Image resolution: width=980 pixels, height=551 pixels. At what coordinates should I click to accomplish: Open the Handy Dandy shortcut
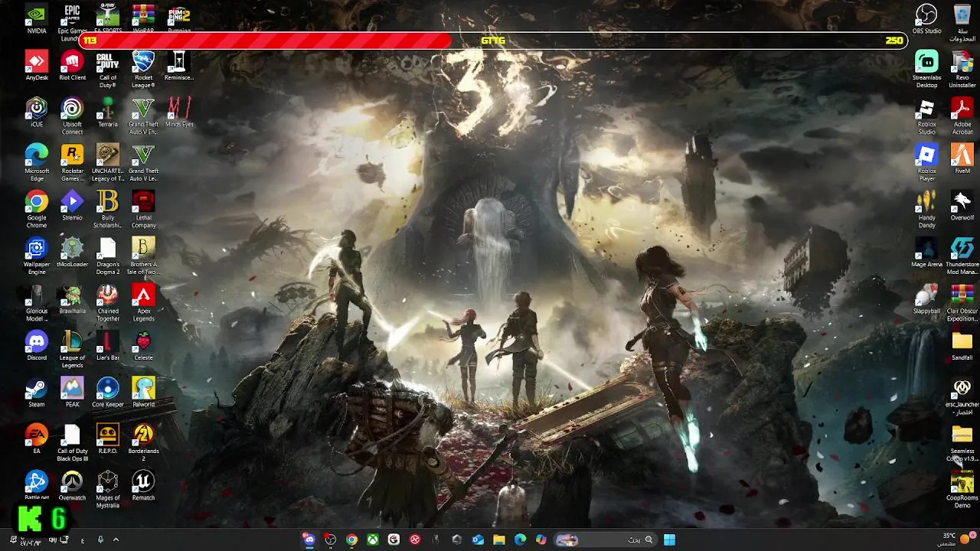(x=926, y=210)
